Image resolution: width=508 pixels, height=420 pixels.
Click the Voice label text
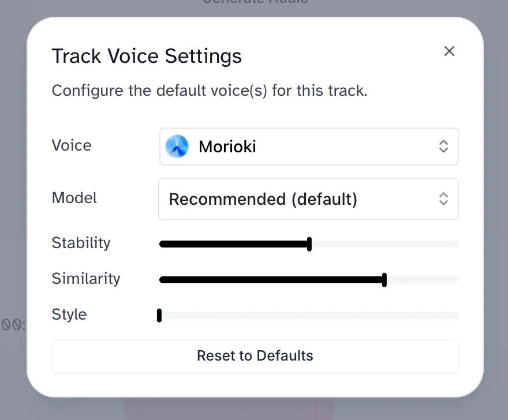coord(72,145)
